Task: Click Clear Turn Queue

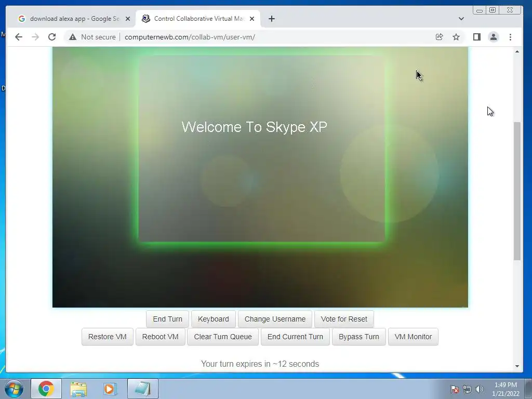Action: 223,337
